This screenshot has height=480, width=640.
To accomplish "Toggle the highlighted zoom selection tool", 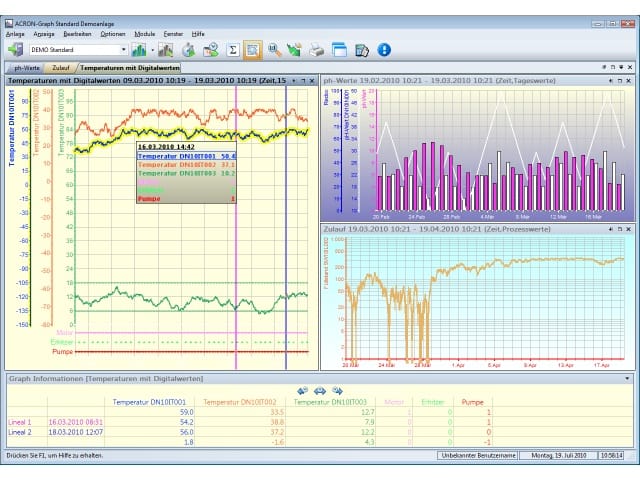I will click(253, 50).
